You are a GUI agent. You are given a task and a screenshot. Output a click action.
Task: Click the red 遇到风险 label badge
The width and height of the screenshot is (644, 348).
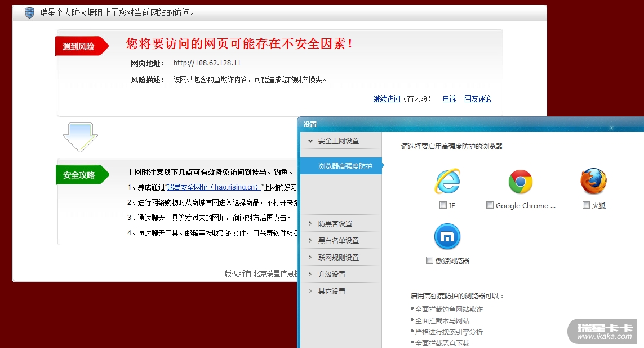click(x=81, y=46)
